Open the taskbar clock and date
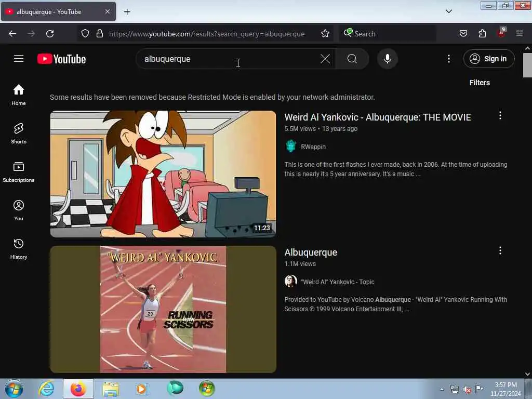The width and height of the screenshot is (532, 399). 506,389
